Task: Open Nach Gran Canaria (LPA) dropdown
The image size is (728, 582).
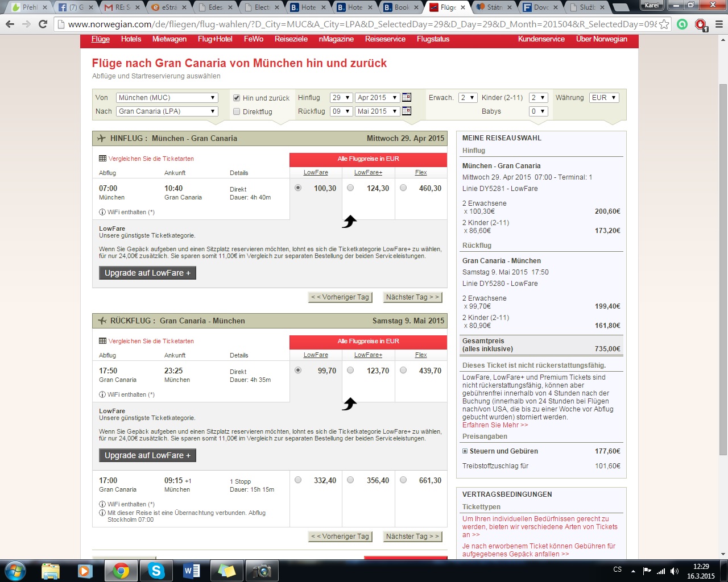Action: (167, 111)
